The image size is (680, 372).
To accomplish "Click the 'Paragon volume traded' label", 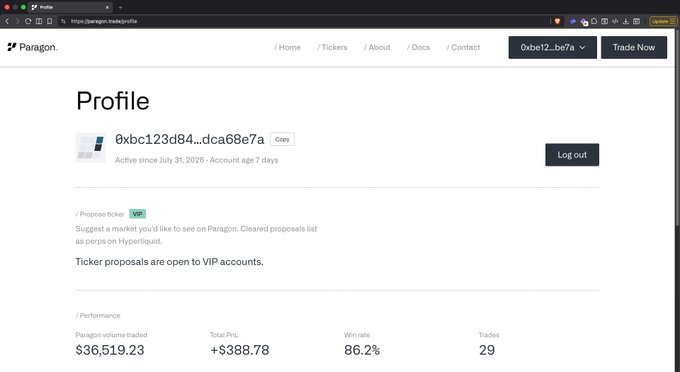I will [x=111, y=335].
